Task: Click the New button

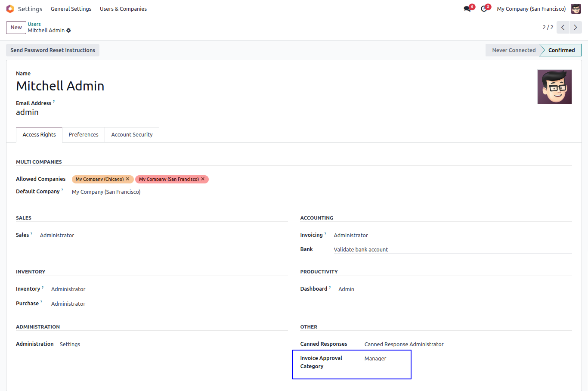Action: [x=16, y=28]
